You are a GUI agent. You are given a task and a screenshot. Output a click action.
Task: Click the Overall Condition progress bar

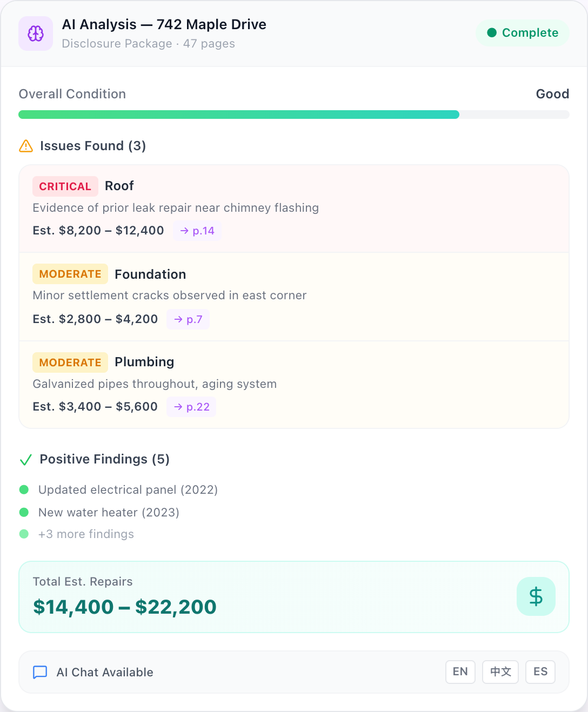tap(293, 115)
